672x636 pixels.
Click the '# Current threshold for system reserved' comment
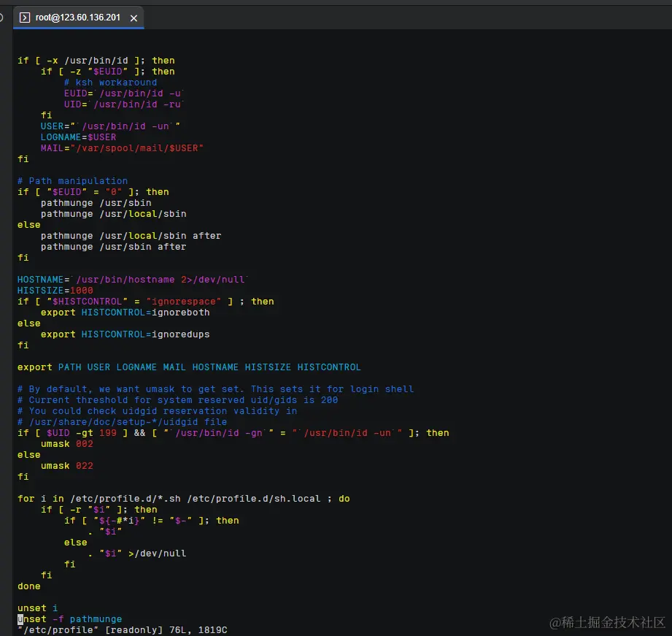point(177,400)
